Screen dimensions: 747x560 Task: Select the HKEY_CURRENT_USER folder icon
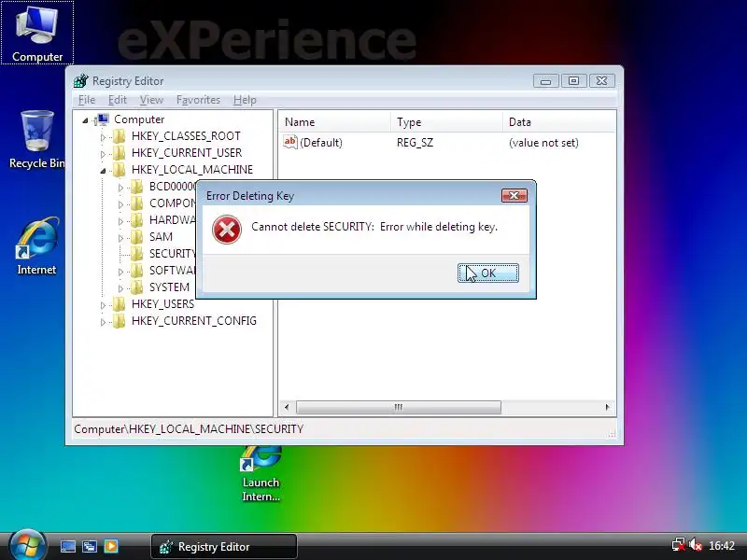click(120, 153)
